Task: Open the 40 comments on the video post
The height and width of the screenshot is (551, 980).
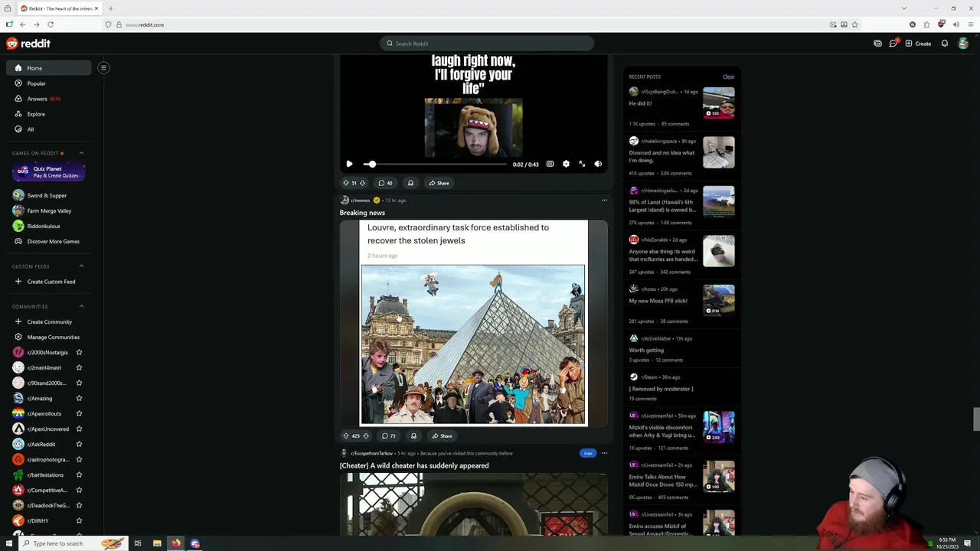Action: 385,183
